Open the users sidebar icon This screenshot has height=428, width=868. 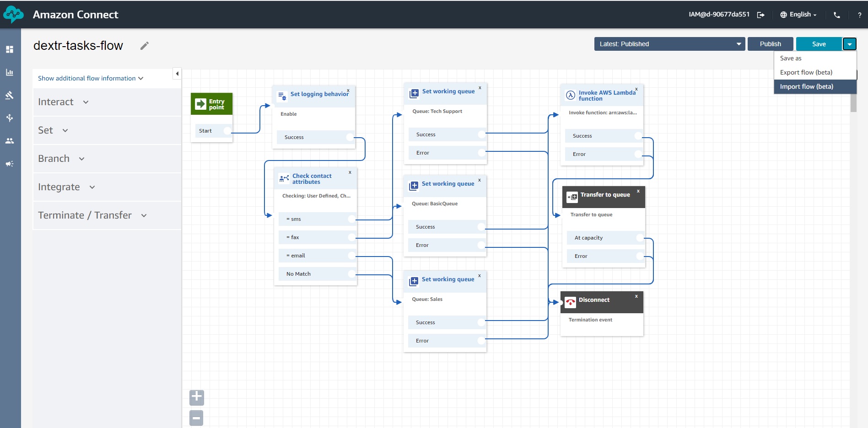pos(9,141)
